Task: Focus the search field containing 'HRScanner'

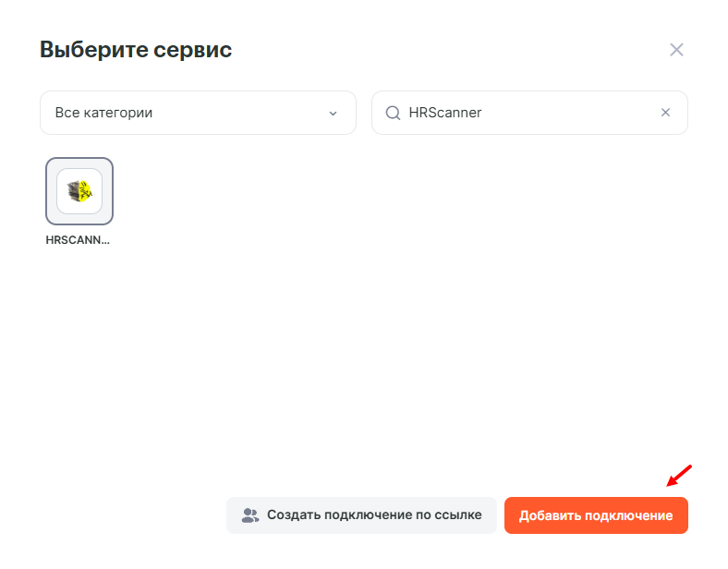Action: (x=528, y=113)
